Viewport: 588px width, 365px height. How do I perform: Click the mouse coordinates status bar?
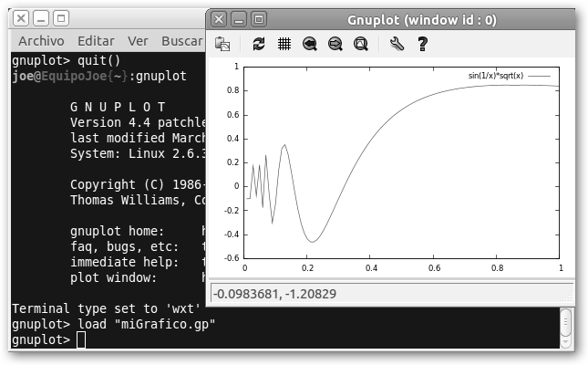pos(392,294)
